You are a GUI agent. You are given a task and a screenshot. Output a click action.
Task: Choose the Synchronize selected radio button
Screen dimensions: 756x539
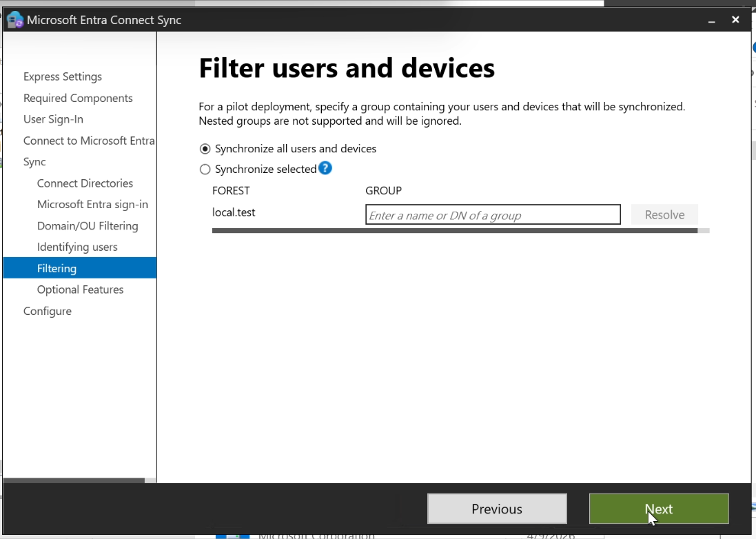click(205, 170)
